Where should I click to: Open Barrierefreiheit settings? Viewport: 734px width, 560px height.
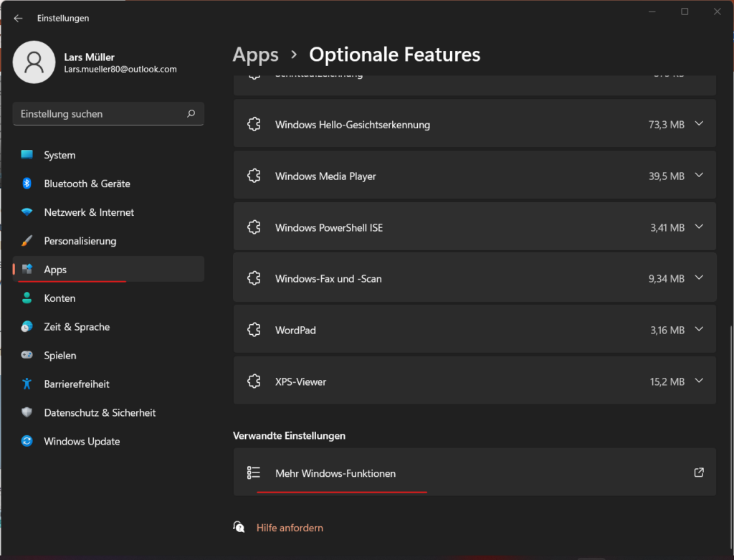[109, 384]
